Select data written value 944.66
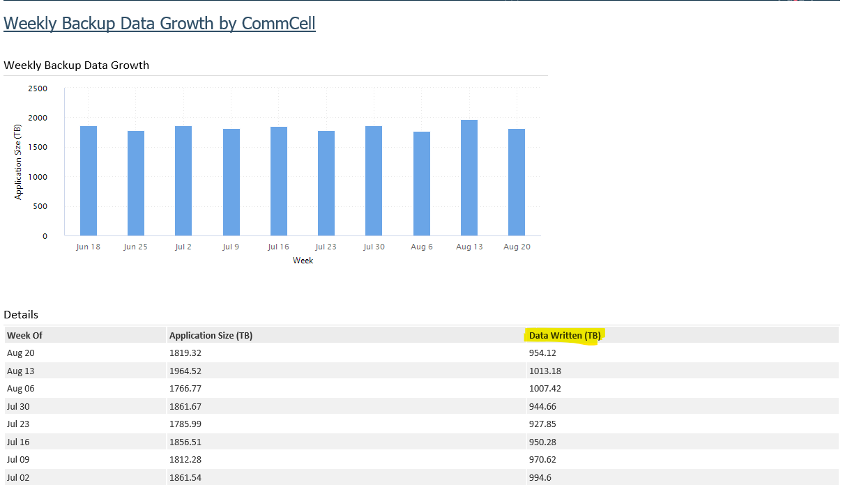This screenshot has height=487, width=868. point(542,406)
